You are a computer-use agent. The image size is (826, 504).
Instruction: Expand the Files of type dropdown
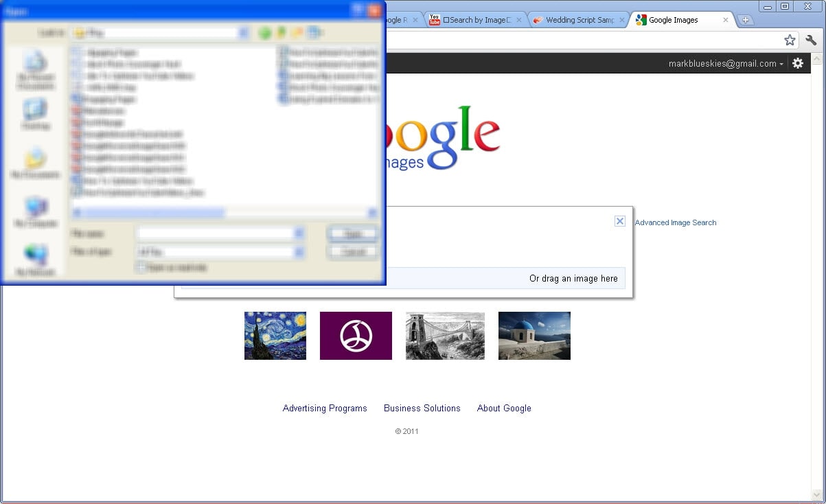pos(299,251)
